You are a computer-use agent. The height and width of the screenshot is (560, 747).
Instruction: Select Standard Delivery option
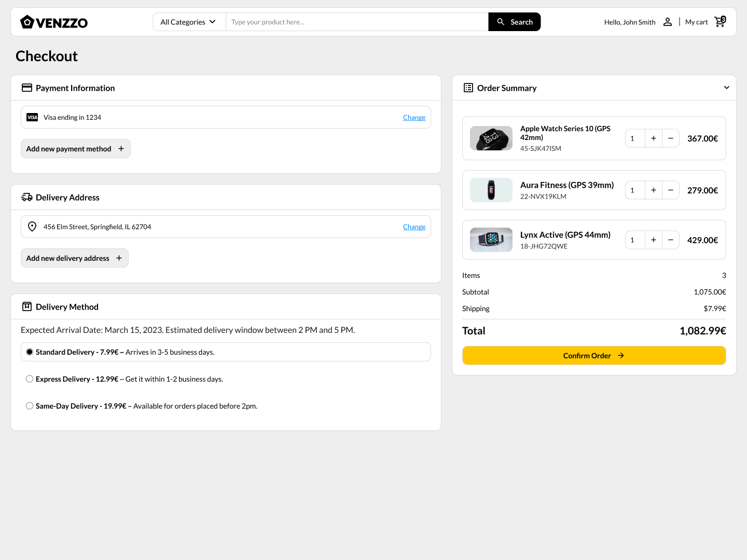coord(30,352)
